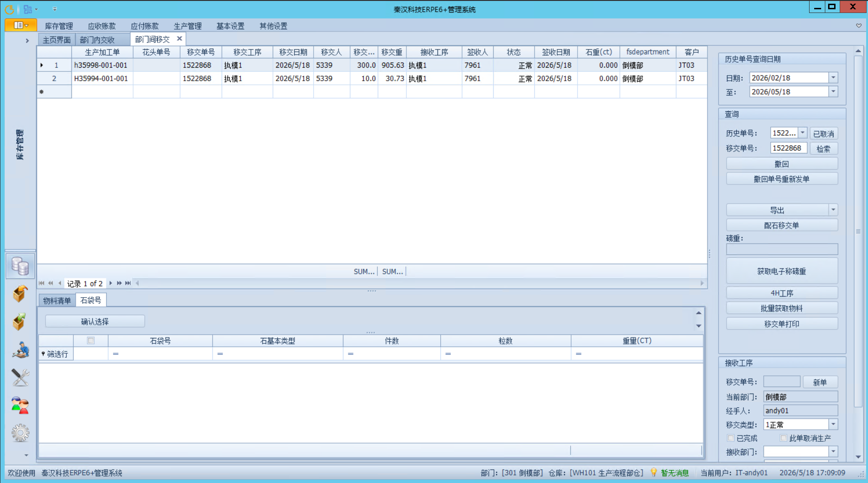The height and width of the screenshot is (483, 868).
Task: Open the crossed tools settings sidebar icon
Action: point(20,377)
